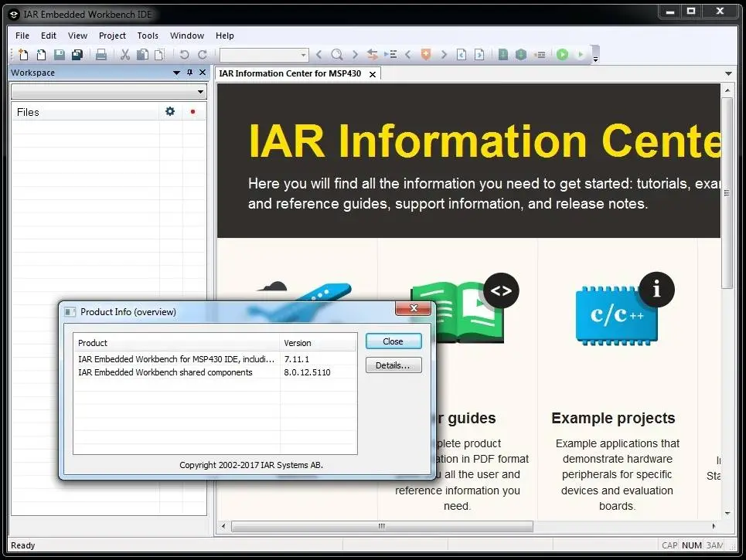Viewport: 746px width, 560px height.
Task: Click the Paste toolbar icon
Action: [159, 55]
